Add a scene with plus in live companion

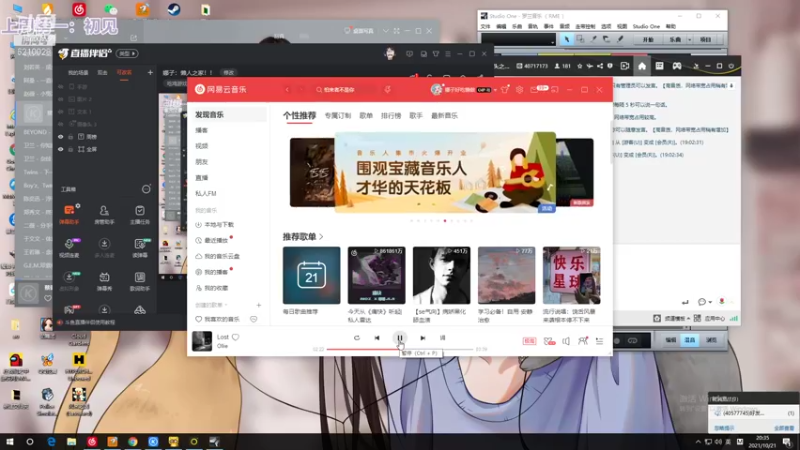pos(150,72)
